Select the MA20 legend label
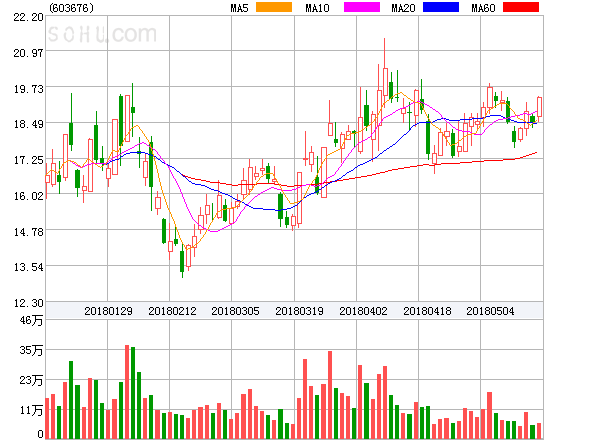This screenshot has height=440, width=600. pos(403,8)
